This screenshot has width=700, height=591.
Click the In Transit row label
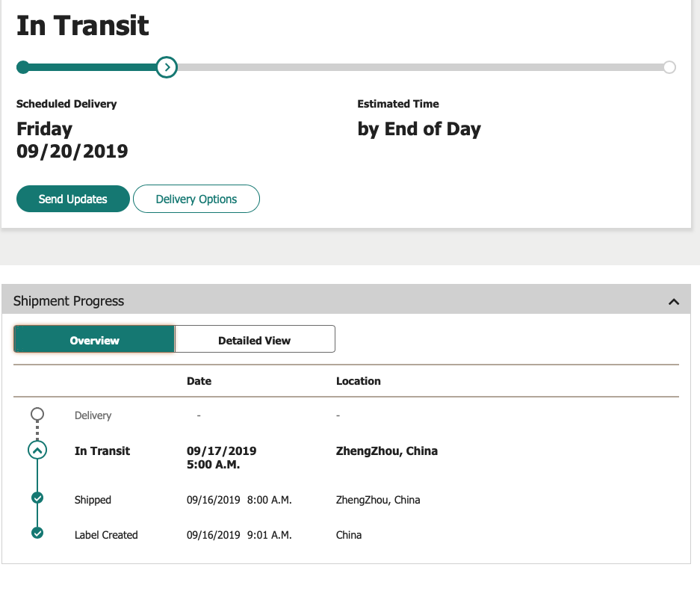point(102,451)
